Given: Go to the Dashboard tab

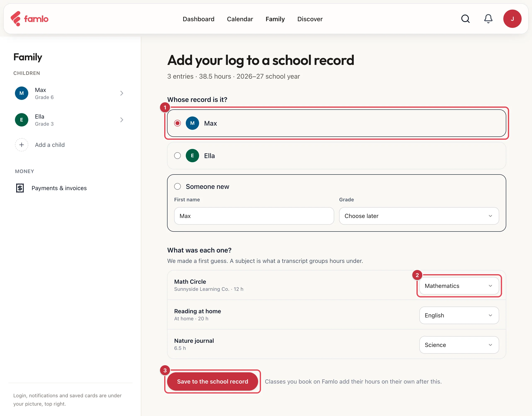Looking at the screenshot, I should [198, 19].
